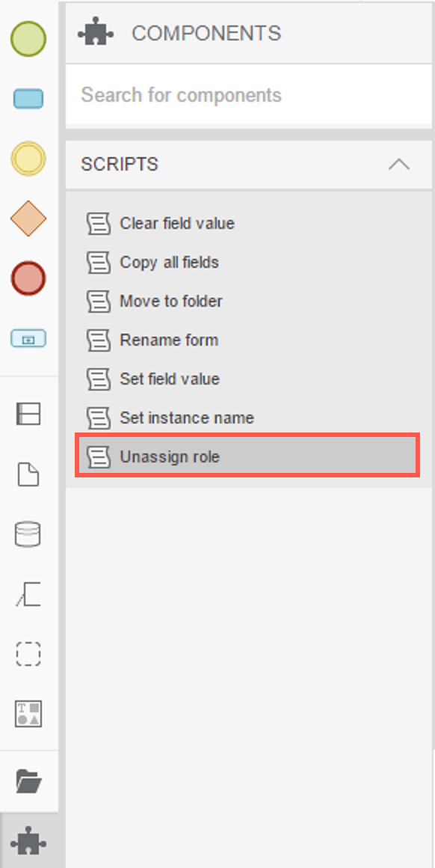435x868 pixels.
Task: Pick the data store cylinder icon
Action: point(28,534)
